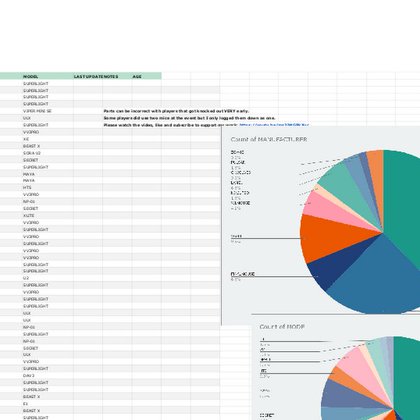The image size is (420, 420).
Task: Click the red-orange slice in the manufacturer pie
Action: (327, 235)
